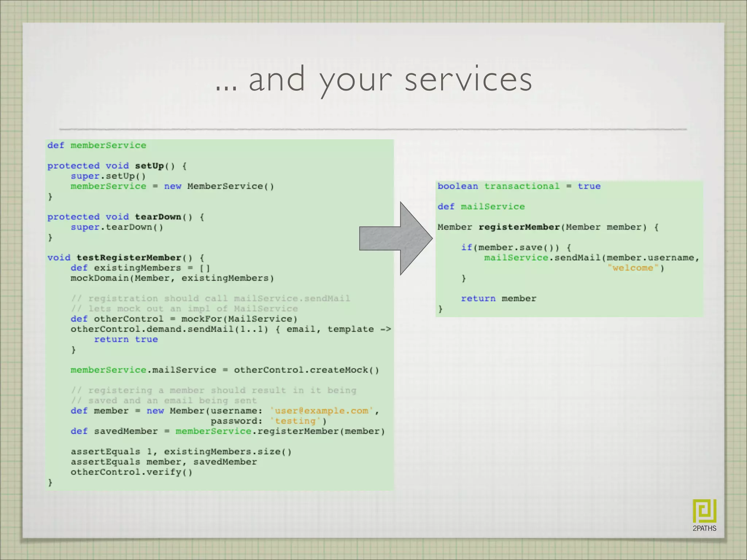This screenshot has width=747, height=560.
Task: Click the 2PATHS logo icon
Action: (704, 511)
